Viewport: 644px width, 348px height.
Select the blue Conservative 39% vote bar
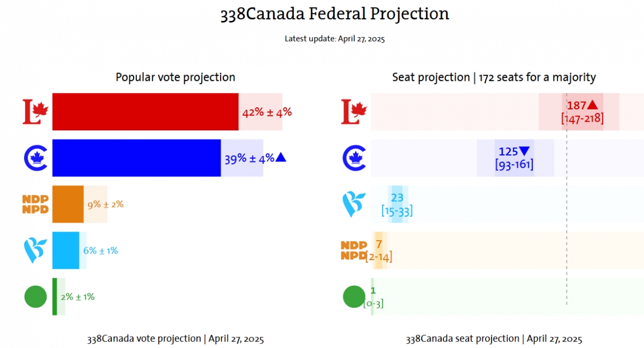coord(136,158)
